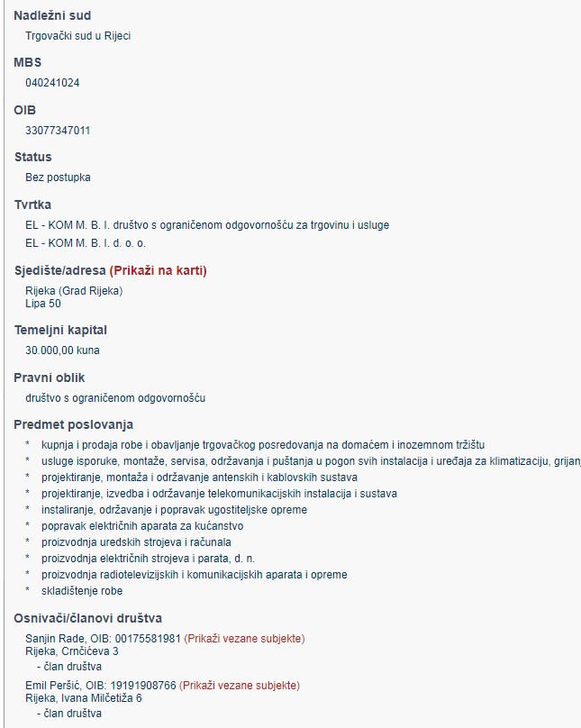Show related subjects for Emil Peršić
Viewport: 581px width, 728px height.
(x=239, y=686)
